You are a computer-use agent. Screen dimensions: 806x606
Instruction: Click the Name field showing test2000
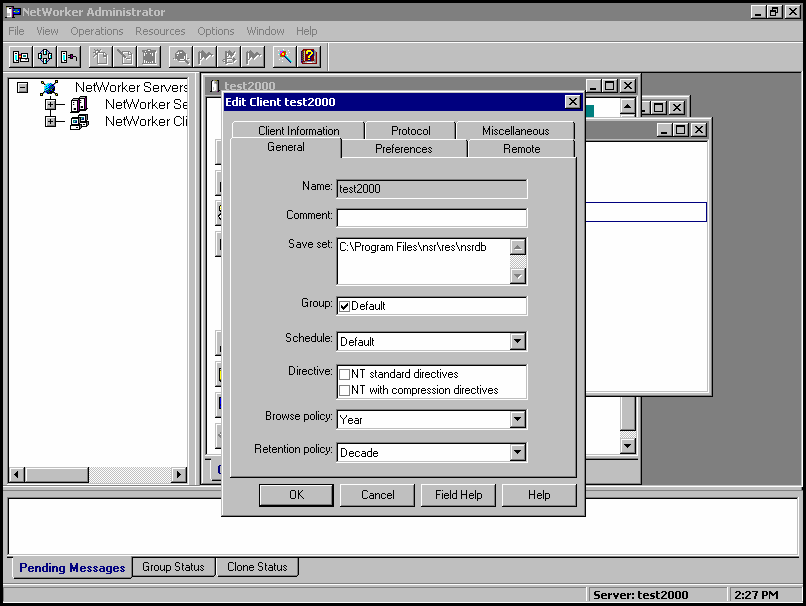coord(432,189)
